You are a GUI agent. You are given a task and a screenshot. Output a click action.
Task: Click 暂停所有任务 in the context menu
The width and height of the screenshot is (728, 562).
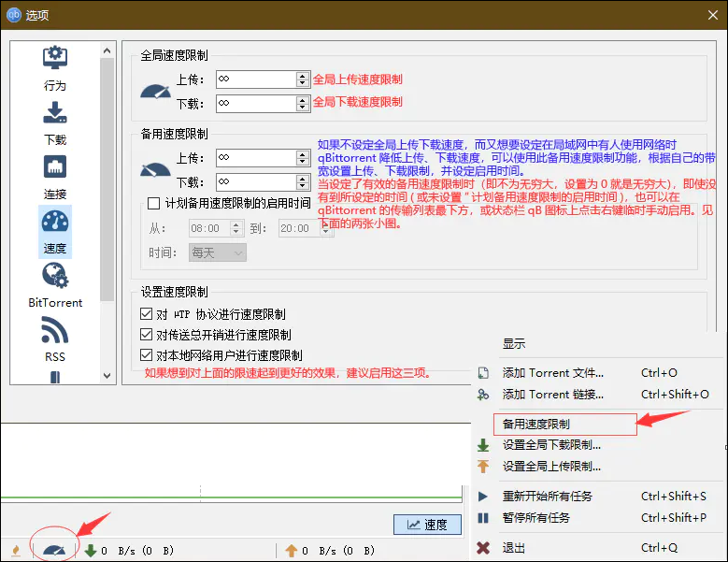(x=535, y=517)
